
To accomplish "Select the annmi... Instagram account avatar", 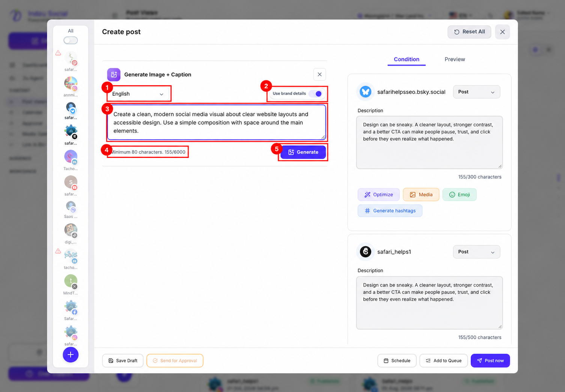I will [71, 84].
